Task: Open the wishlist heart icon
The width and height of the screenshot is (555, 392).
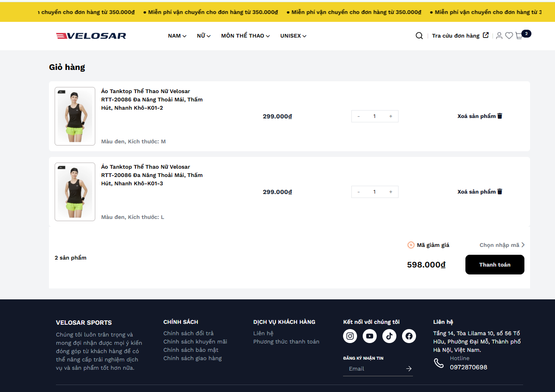Action: click(x=509, y=36)
